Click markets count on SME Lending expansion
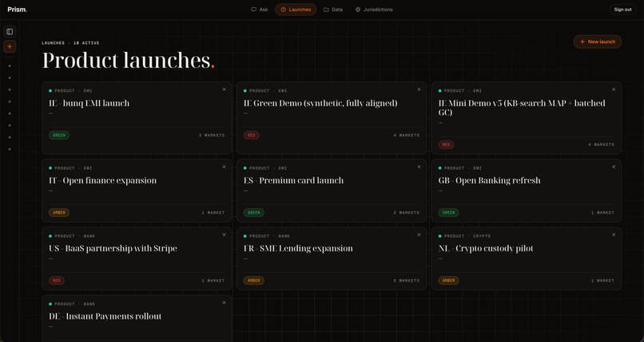The height and width of the screenshot is (342, 644). 407,280
